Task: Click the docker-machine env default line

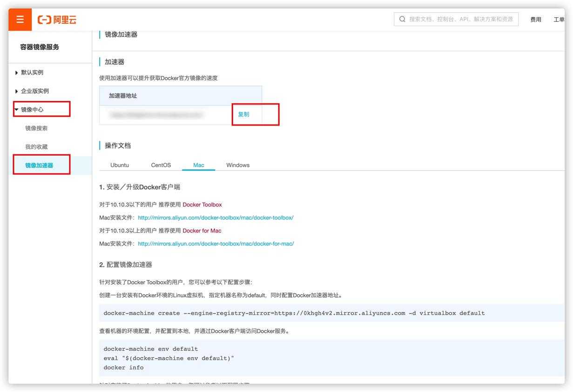Action: coord(151,349)
